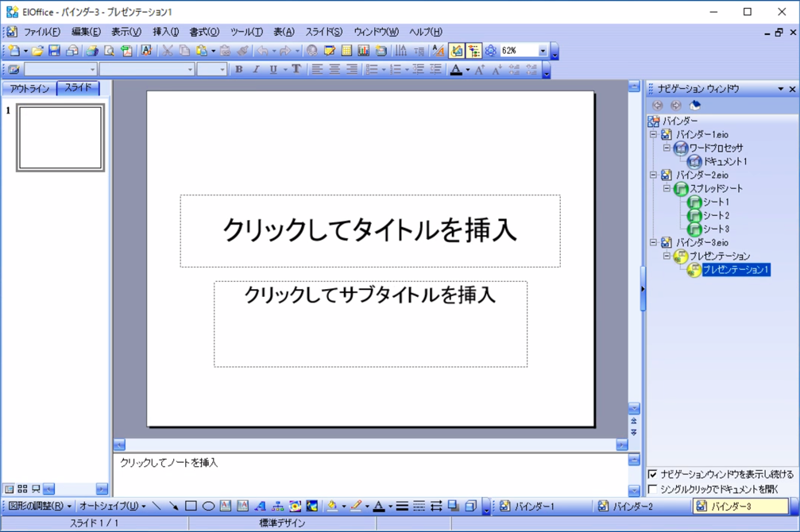Image resolution: width=800 pixels, height=532 pixels.
Task: Save the binder with the floppy disk icon
Action: (54, 51)
